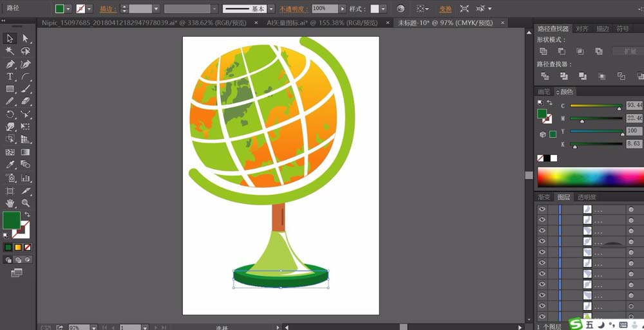Toggle the target circle of the top layer row
Screen dimensions: 644x330
(631, 209)
